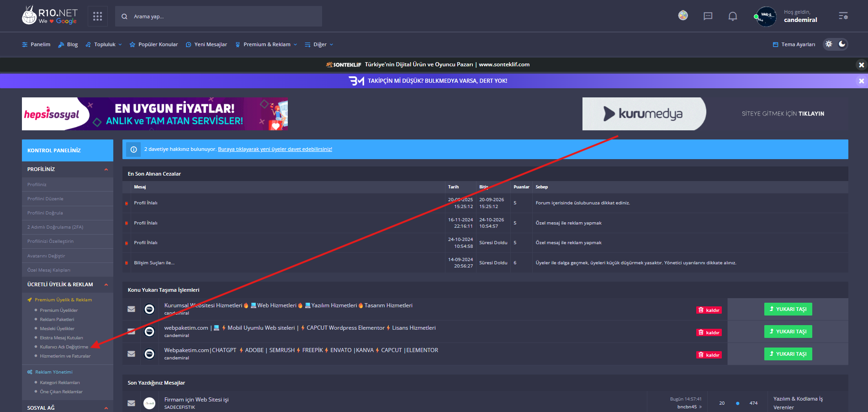Click the search magnifier icon
Screen dimensions: 868x412
pos(124,16)
